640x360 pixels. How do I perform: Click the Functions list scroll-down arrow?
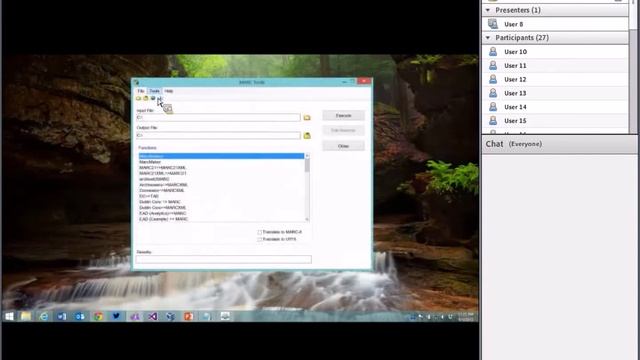307,220
